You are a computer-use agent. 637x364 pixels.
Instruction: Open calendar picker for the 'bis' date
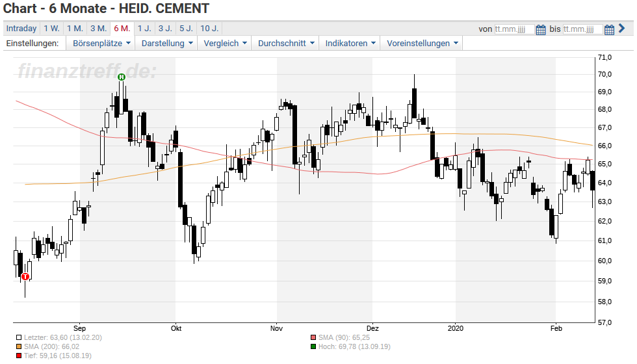tap(609, 30)
